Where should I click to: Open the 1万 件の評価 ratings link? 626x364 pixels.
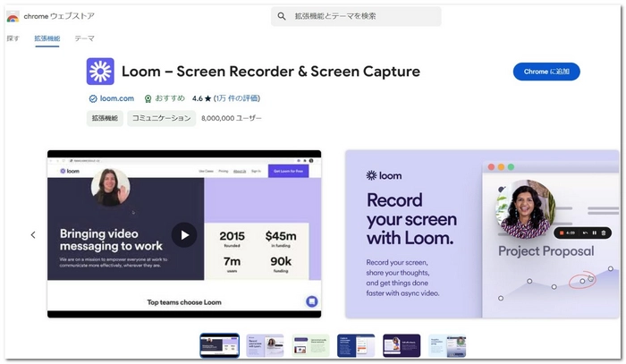pyautogui.click(x=237, y=98)
